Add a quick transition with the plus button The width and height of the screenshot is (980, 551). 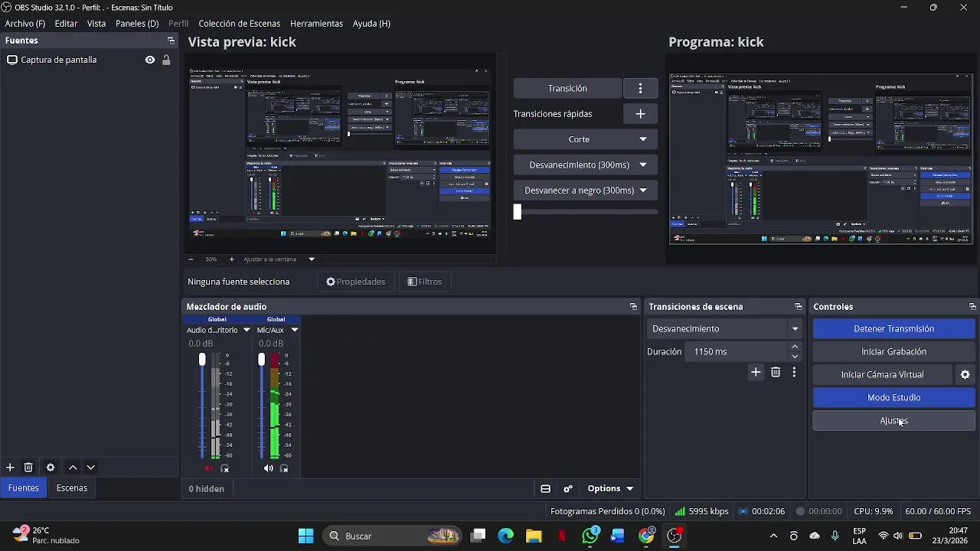point(641,114)
